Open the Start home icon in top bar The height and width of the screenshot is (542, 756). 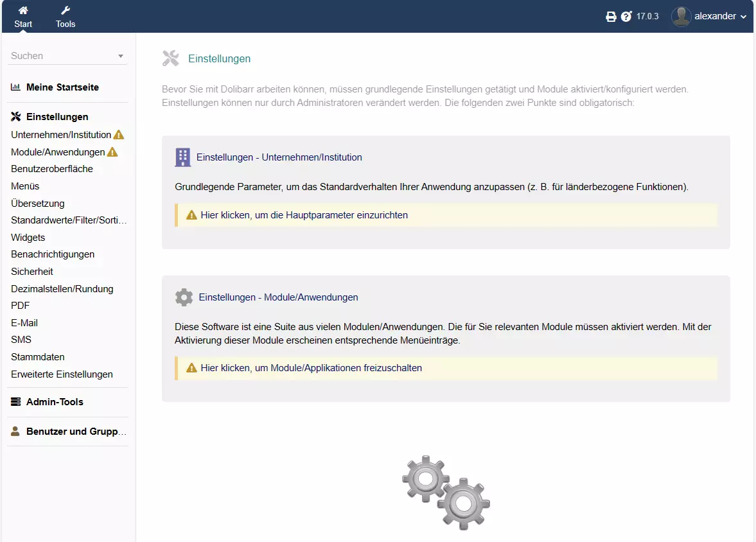coord(23,10)
